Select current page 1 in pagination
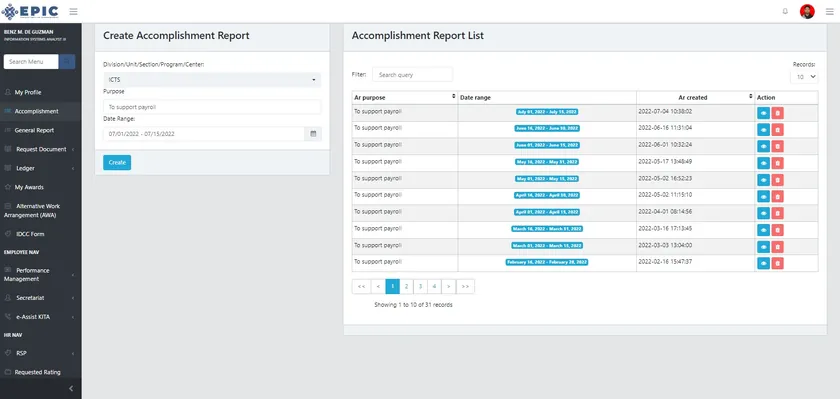 click(x=393, y=287)
